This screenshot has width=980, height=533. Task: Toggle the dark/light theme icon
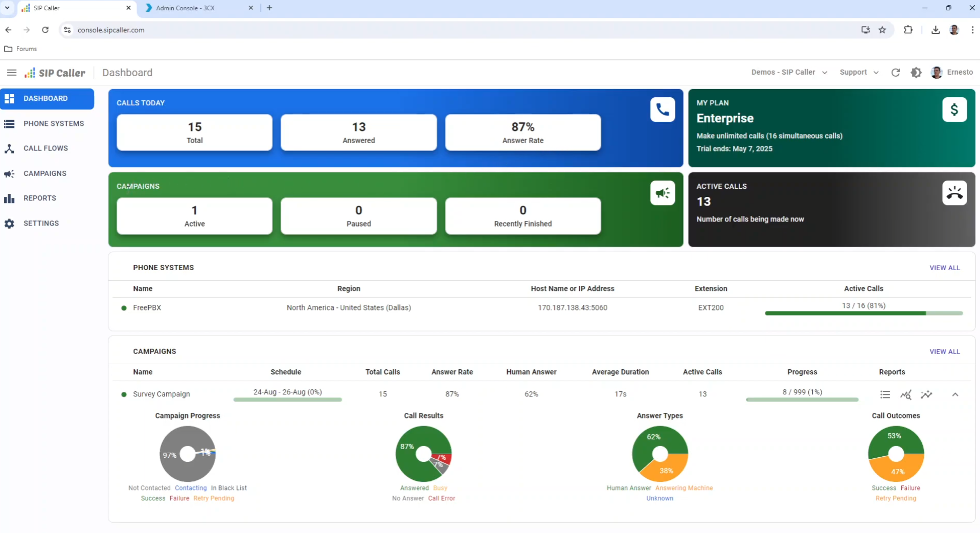coord(916,73)
